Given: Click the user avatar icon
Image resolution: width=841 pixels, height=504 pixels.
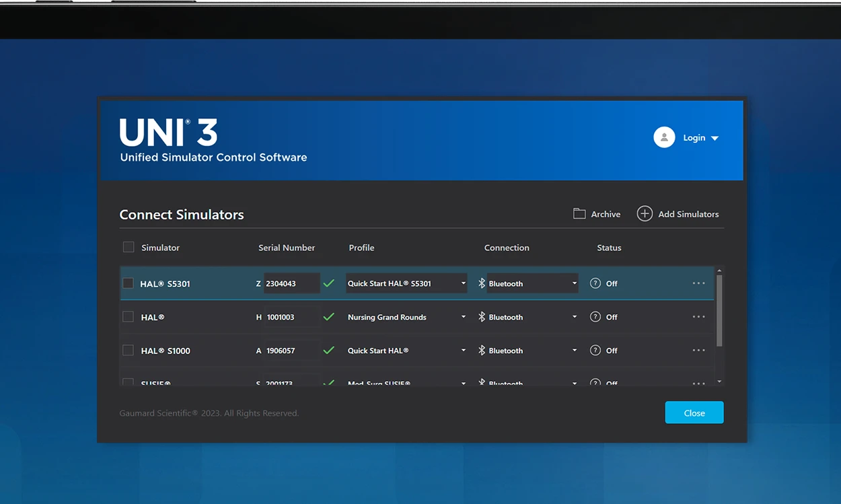Looking at the screenshot, I should 664,137.
